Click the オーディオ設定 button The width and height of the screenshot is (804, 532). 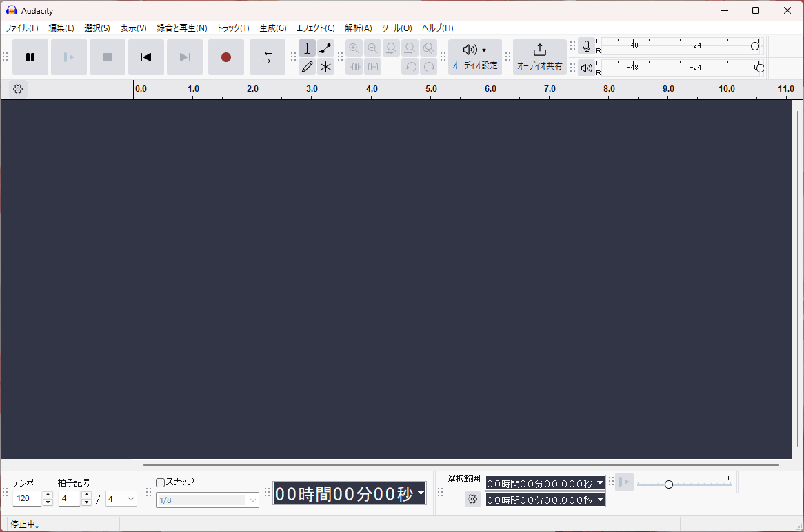point(474,57)
